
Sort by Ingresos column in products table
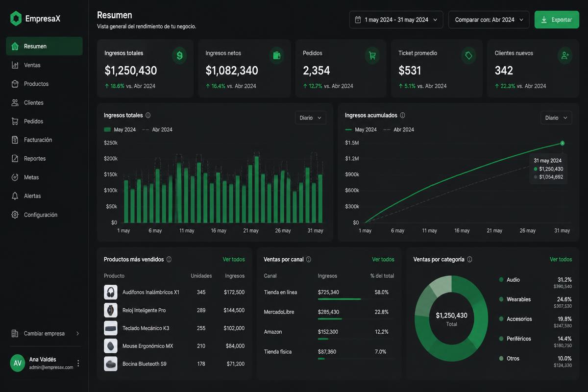point(235,276)
